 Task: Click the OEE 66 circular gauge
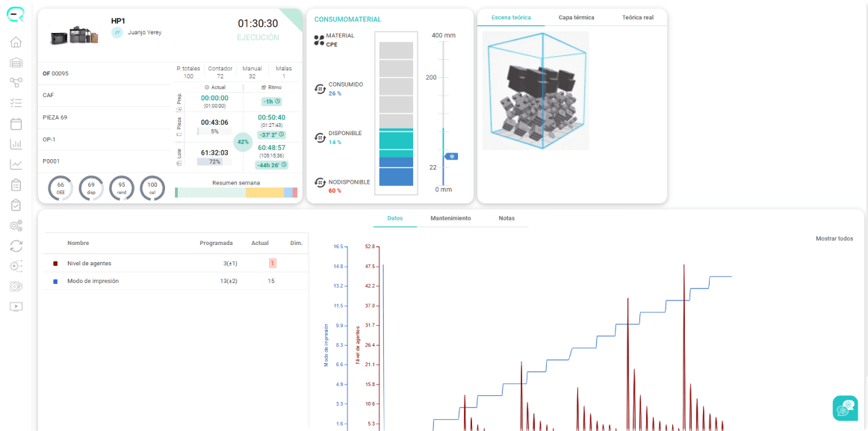click(x=61, y=188)
